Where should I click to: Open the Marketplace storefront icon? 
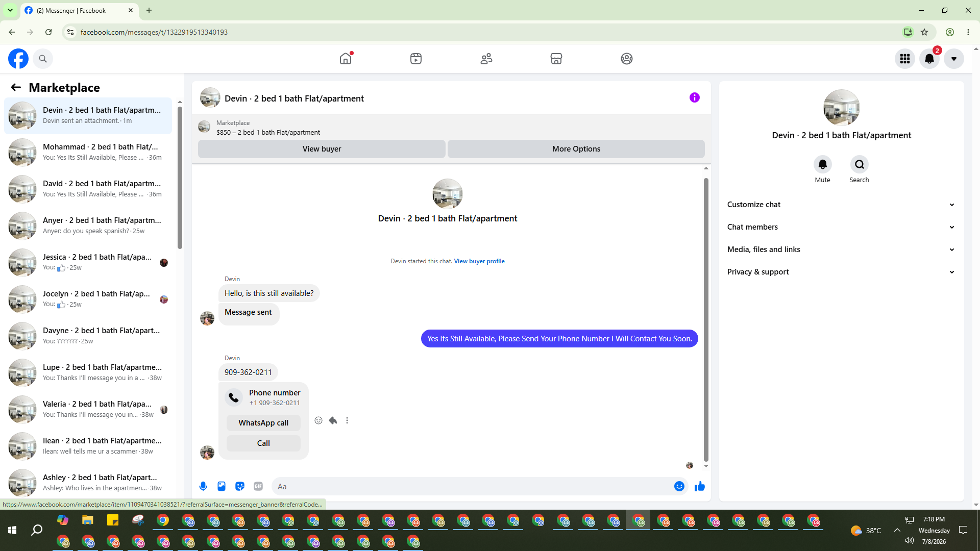556,59
